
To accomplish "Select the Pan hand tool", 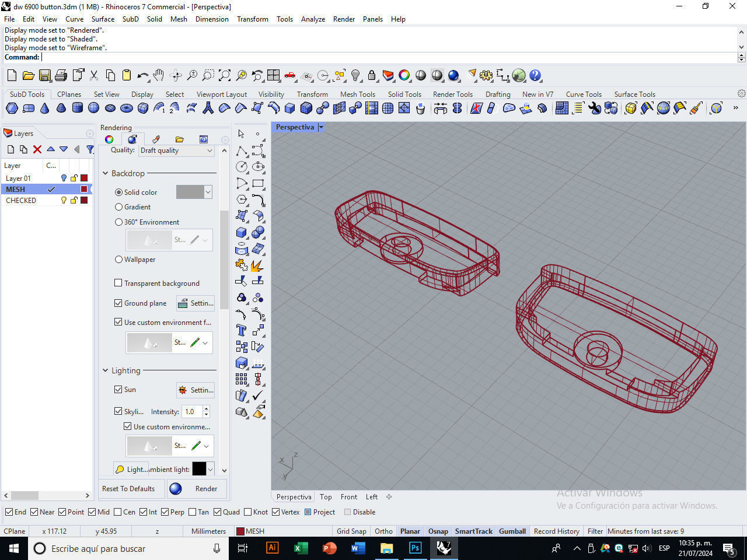I will tap(159, 75).
